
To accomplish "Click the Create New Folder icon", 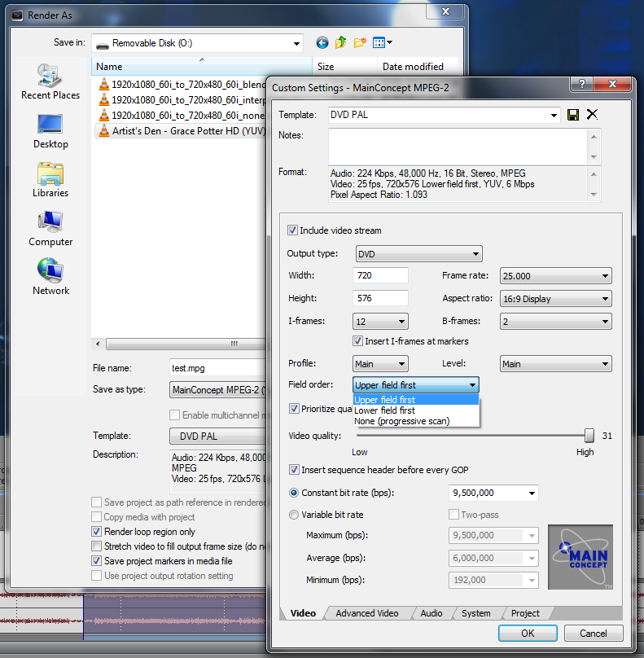I will (x=361, y=42).
